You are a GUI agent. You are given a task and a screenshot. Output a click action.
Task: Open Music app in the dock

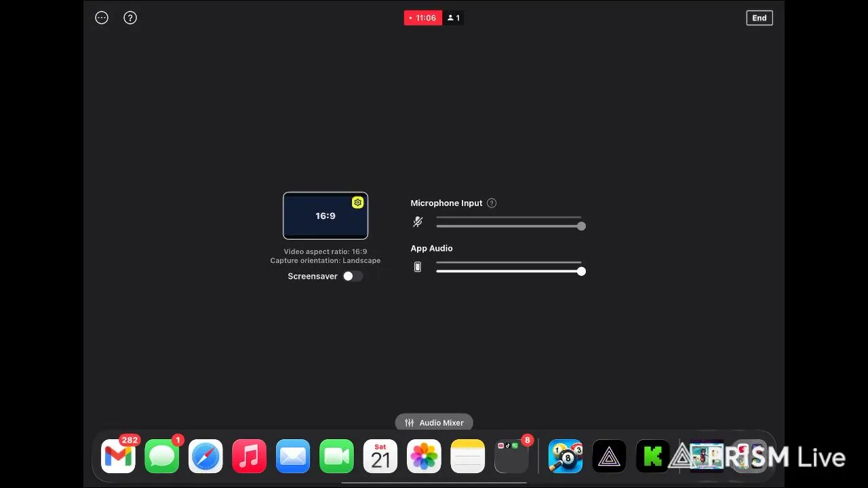pos(250,457)
